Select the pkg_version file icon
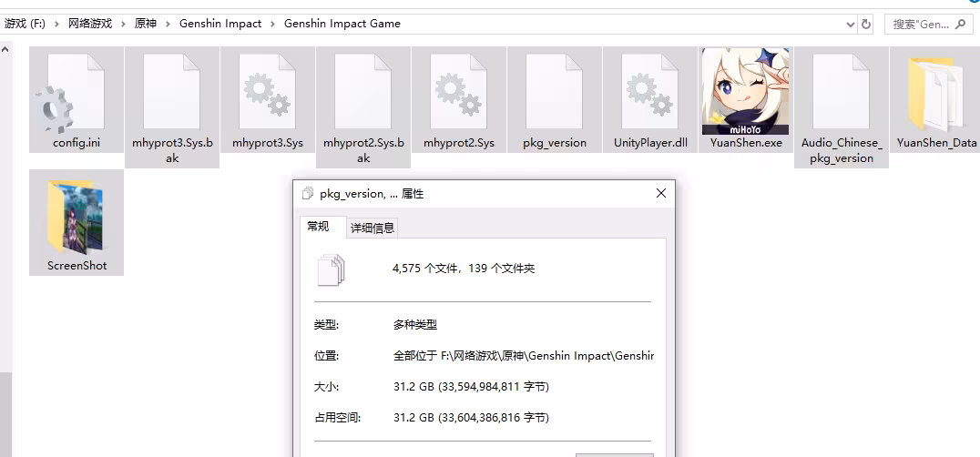The height and width of the screenshot is (457, 980). (x=555, y=92)
